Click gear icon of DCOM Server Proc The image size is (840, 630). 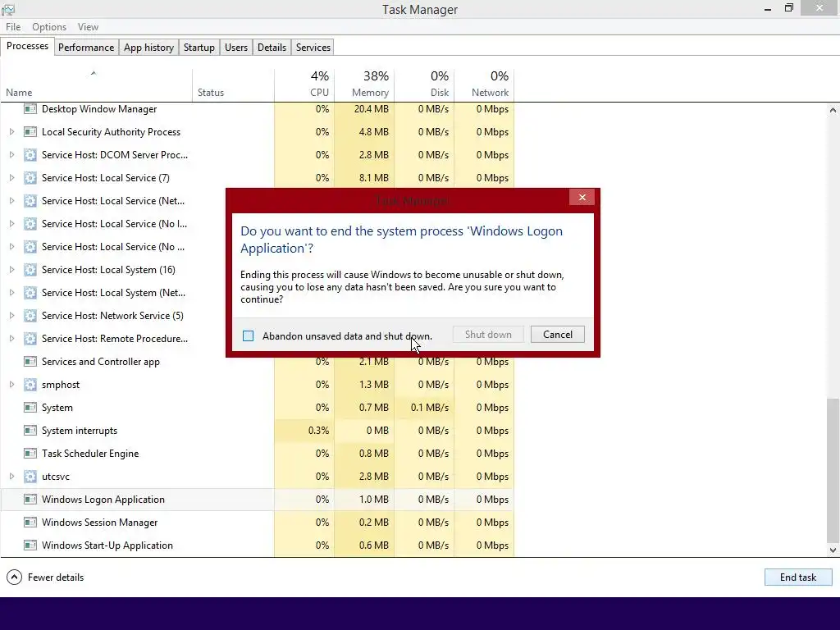tap(30, 155)
